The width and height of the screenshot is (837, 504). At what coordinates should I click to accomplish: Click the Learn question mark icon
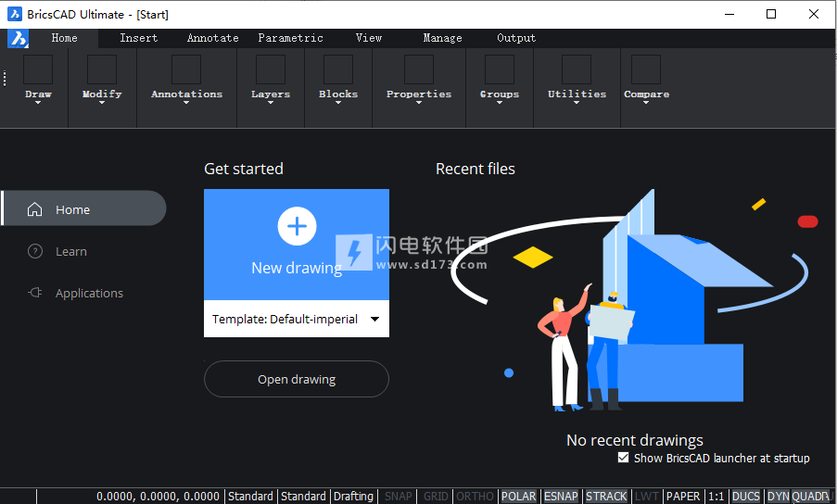(x=34, y=251)
